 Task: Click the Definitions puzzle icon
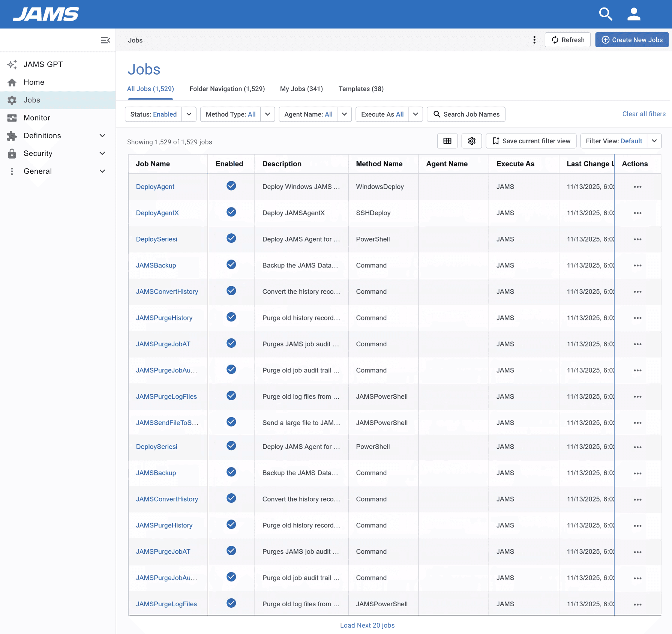[x=12, y=136]
